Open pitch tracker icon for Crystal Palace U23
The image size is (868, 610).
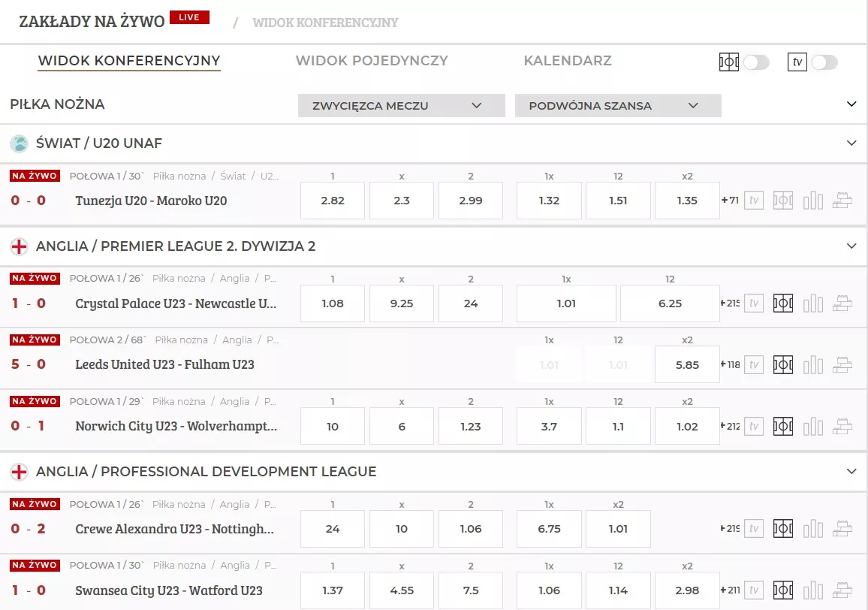tap(783, 303)
